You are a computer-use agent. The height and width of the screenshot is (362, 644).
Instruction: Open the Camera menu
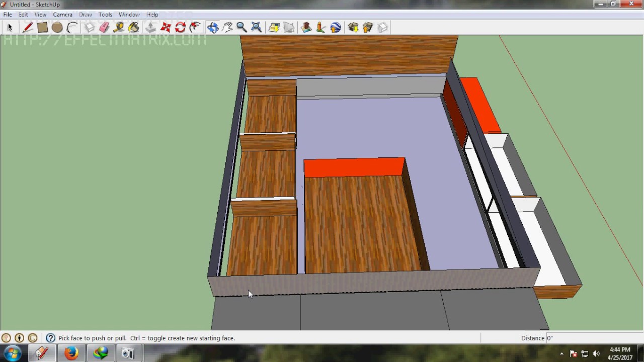(x=63, y=15)
